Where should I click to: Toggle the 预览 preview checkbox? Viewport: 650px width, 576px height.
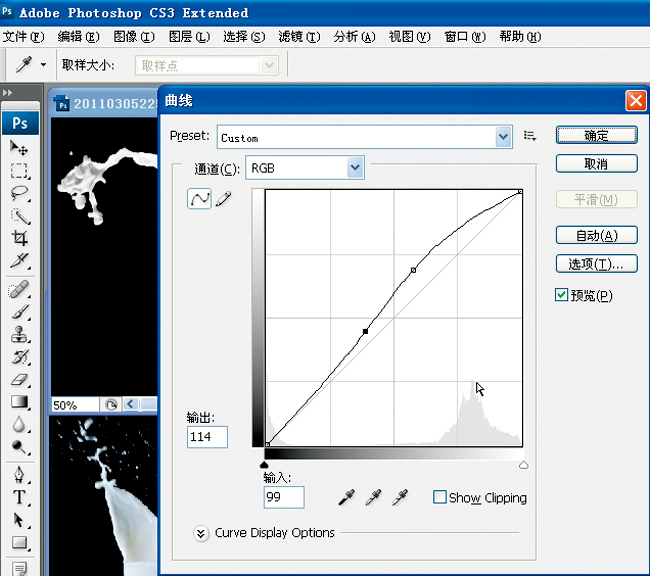click(561, 295)
